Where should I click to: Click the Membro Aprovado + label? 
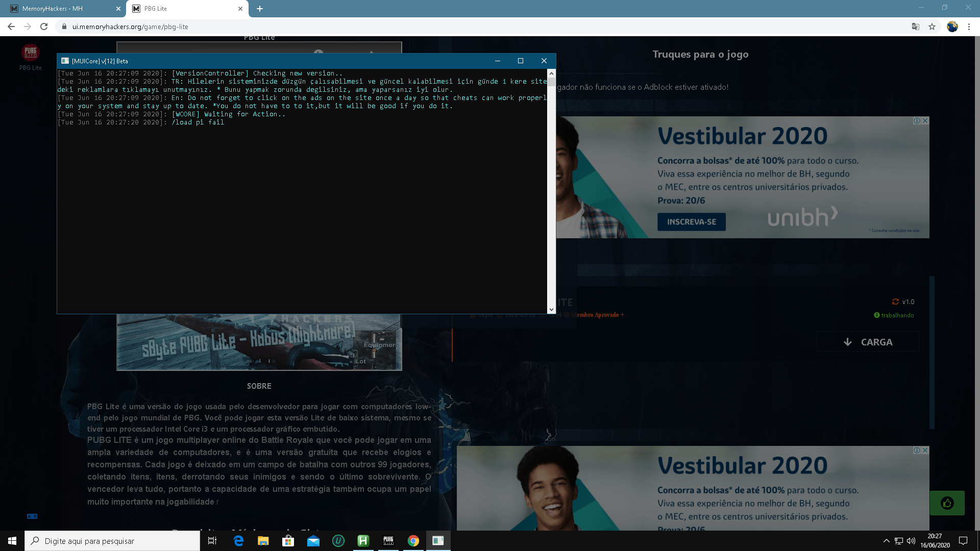click(x=598, y=315)
